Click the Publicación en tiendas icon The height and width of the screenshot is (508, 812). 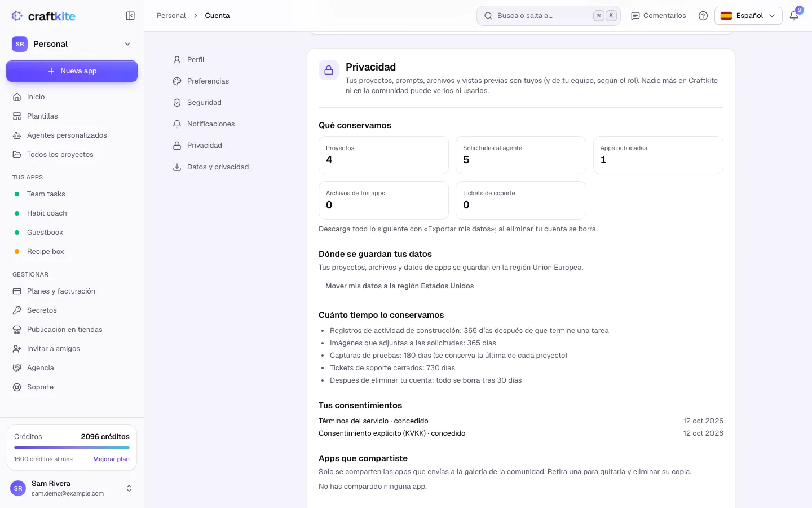(x=17, y=330)
